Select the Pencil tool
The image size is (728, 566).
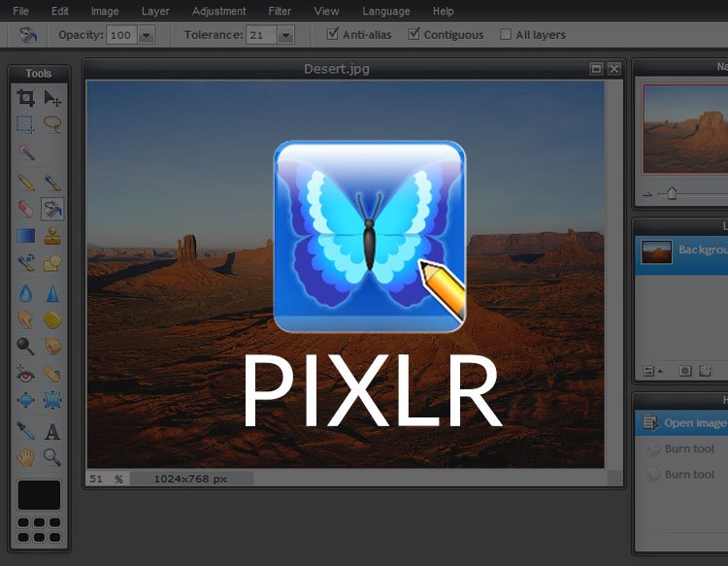[x=25, y=183]
